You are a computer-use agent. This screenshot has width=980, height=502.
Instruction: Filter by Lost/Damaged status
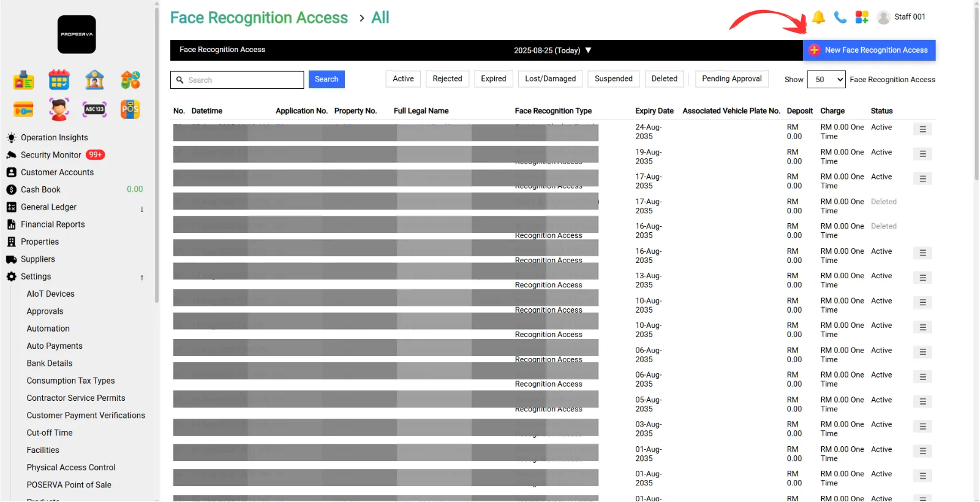click(x=551, y=79)
